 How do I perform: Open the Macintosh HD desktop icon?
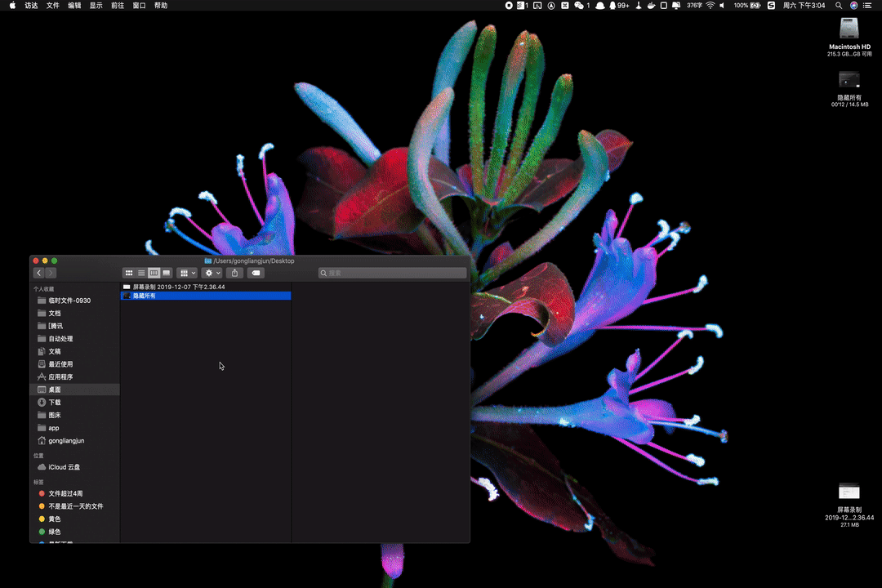[849, 30]
